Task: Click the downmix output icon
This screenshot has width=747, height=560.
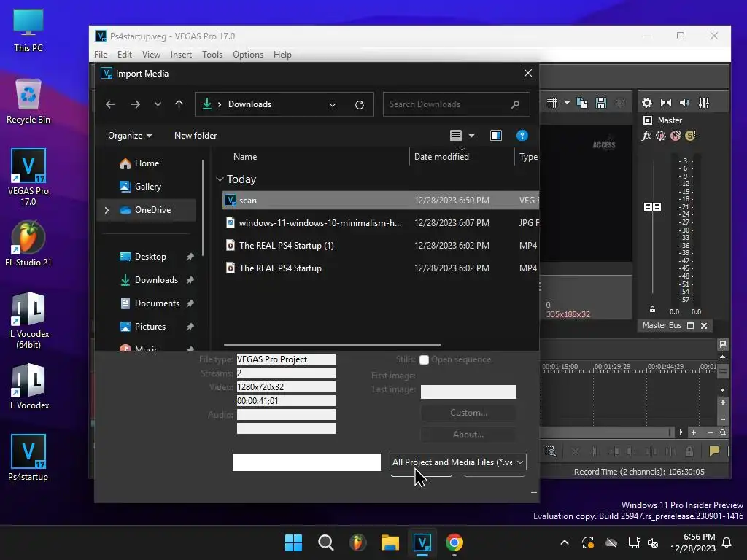Action: (x=666, y=103)
